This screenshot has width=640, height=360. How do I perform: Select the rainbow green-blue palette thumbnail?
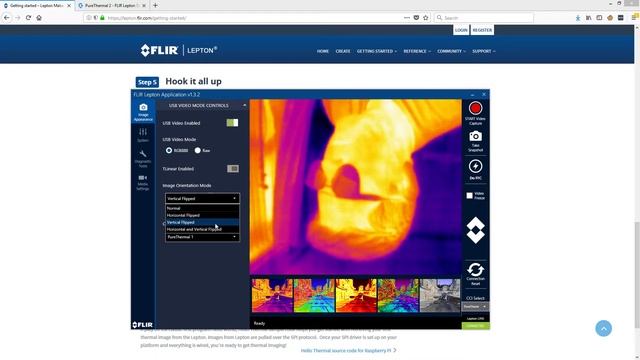pyautogui.click(x=314, y=296)
